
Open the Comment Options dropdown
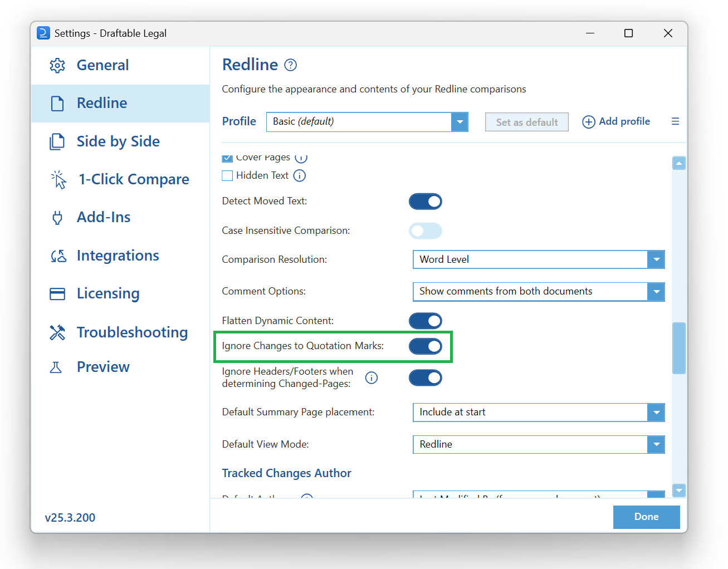pyautogui.click(x=539, y=292)
